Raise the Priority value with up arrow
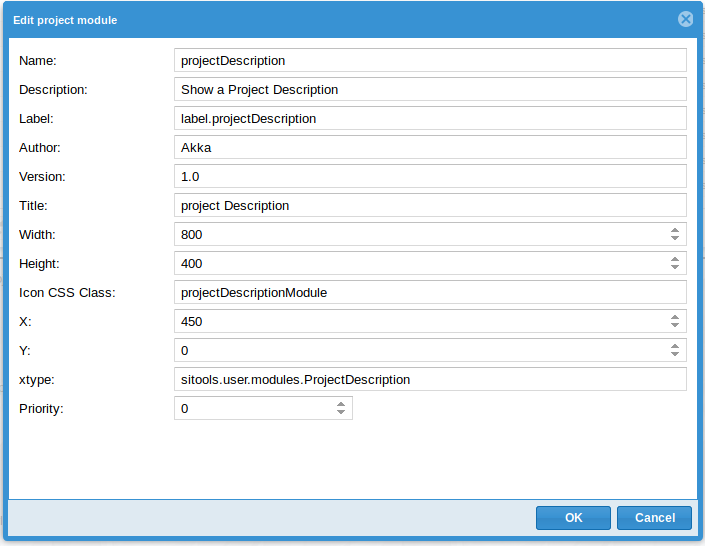 pyautogui.click(x=341, y=404)
